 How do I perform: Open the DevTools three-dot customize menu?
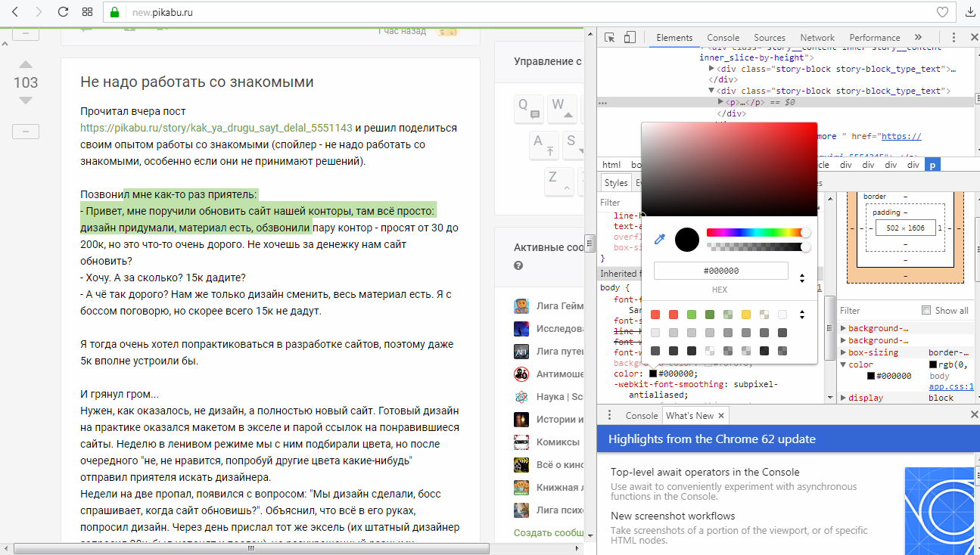pos(954,37)
